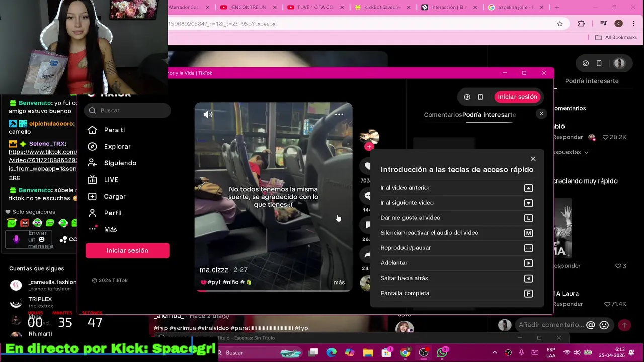Follow the creator with plus badge
Screen dimensions: 644x362
(369, 147)
